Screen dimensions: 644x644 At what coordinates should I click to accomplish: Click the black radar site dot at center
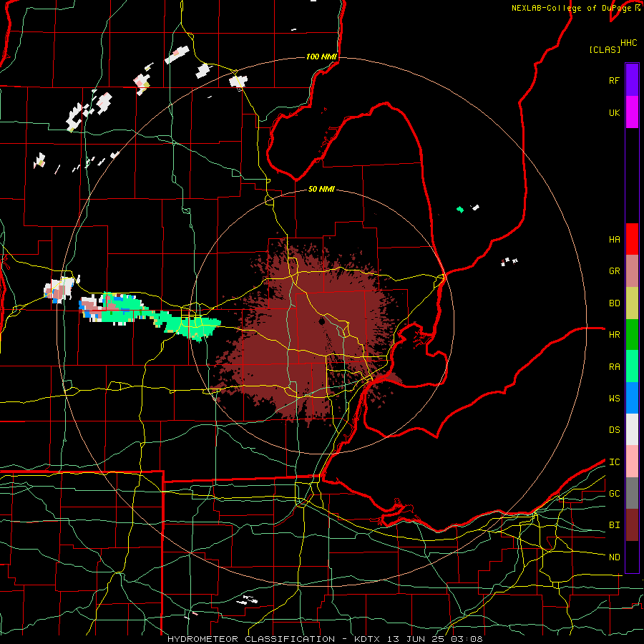[x=322, y=321]
